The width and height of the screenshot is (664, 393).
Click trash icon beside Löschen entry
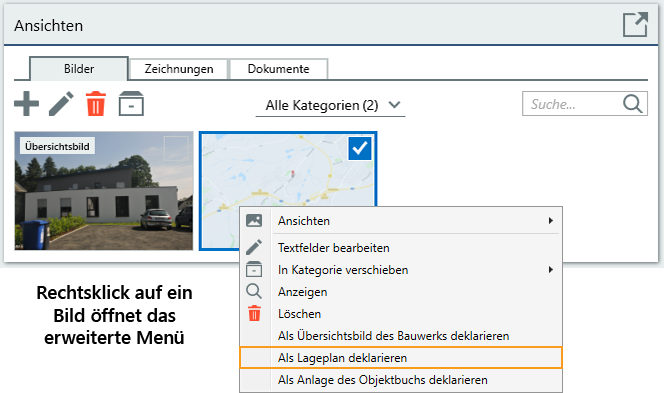(x=254, y=313)
